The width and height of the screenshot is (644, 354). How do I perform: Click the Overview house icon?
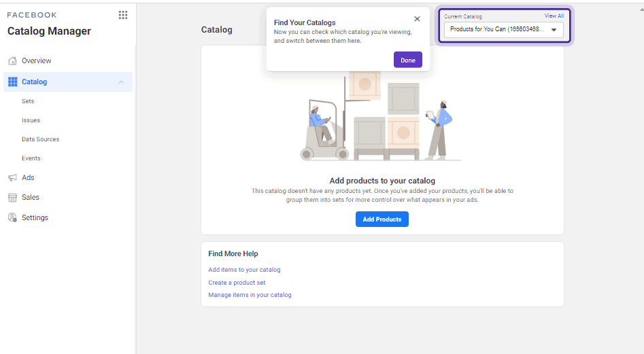13,60
